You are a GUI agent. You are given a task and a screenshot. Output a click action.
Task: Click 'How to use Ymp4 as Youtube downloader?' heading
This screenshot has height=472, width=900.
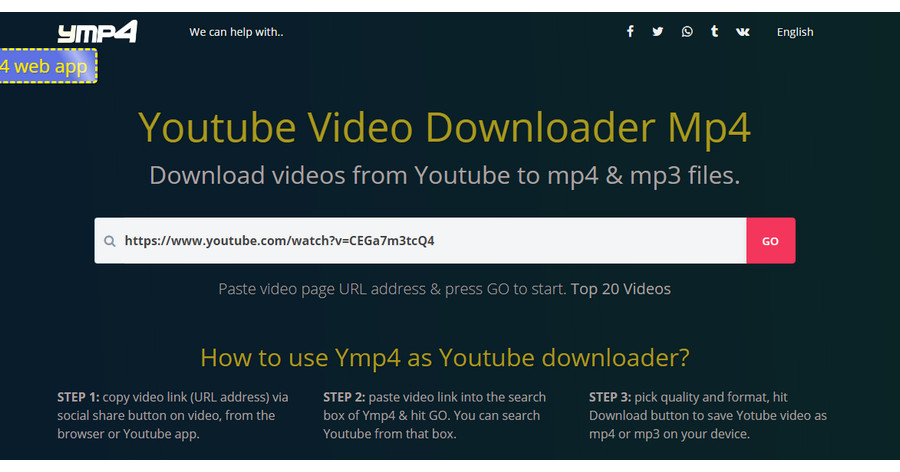pos(444,358)
